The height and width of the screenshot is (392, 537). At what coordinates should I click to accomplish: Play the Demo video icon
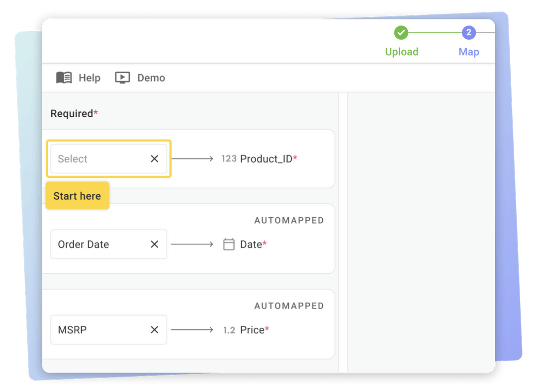[x=122, y=78]
